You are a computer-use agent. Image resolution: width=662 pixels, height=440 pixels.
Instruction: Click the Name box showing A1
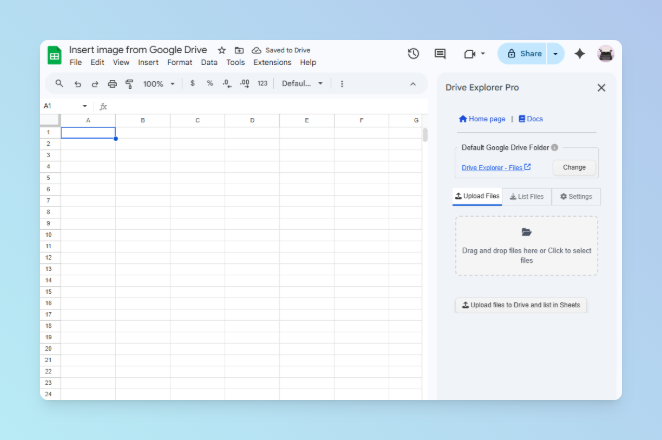(62, 106)
